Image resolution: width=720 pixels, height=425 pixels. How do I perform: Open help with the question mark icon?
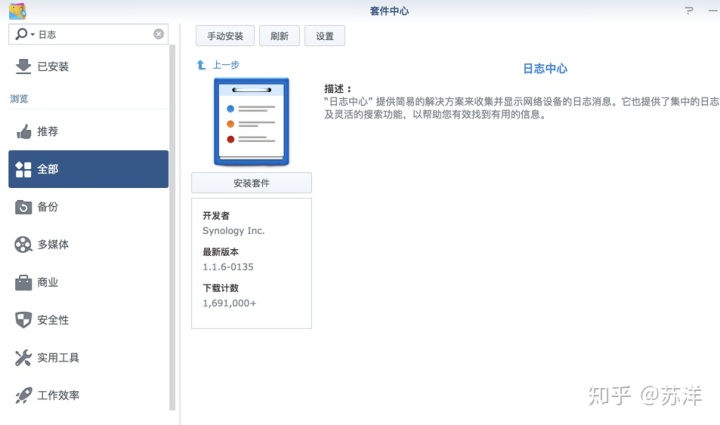click(x=688, y=10)
